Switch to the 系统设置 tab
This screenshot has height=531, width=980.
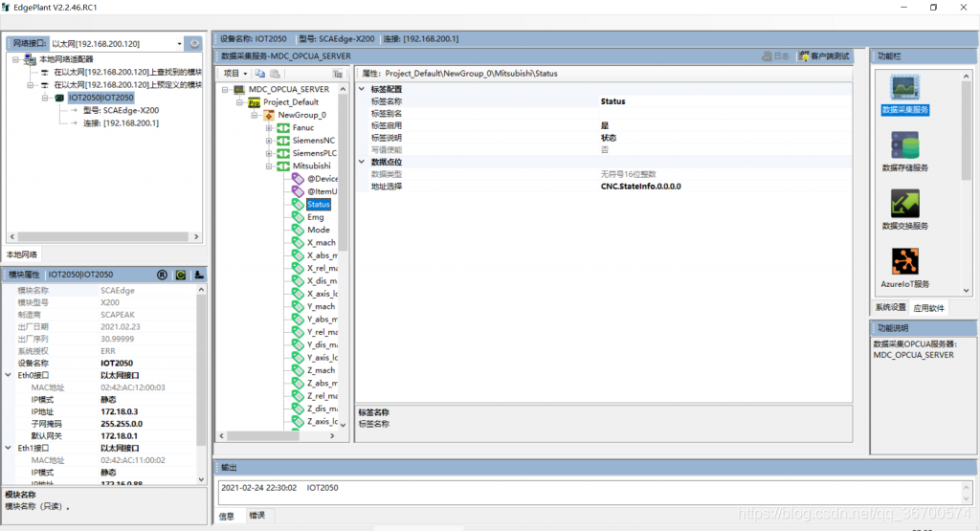click(x=890, y=307)
